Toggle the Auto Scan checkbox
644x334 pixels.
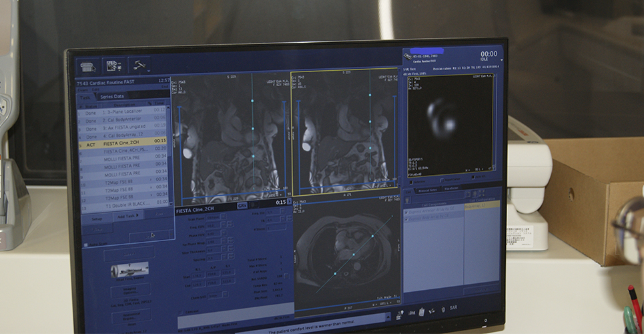tap(86, 245)
